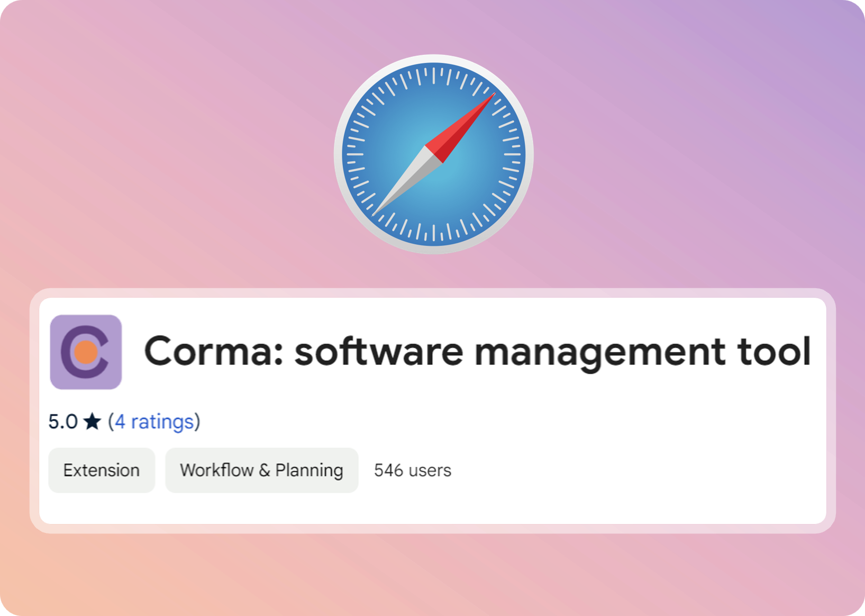This screenshot has width=865, height=616.
Task: Click the purple Corma app logo
Action: tap(86, 352)
